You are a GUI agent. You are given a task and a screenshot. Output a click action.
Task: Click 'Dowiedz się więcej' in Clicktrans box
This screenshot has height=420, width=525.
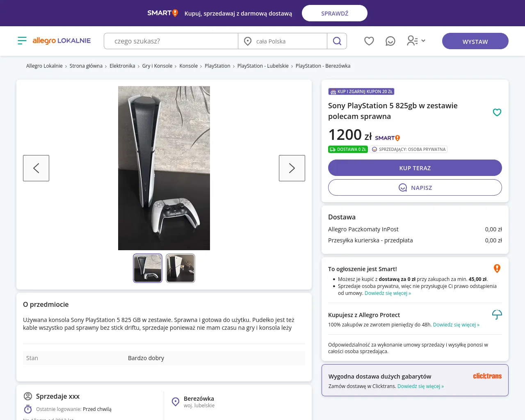point(420,386)
